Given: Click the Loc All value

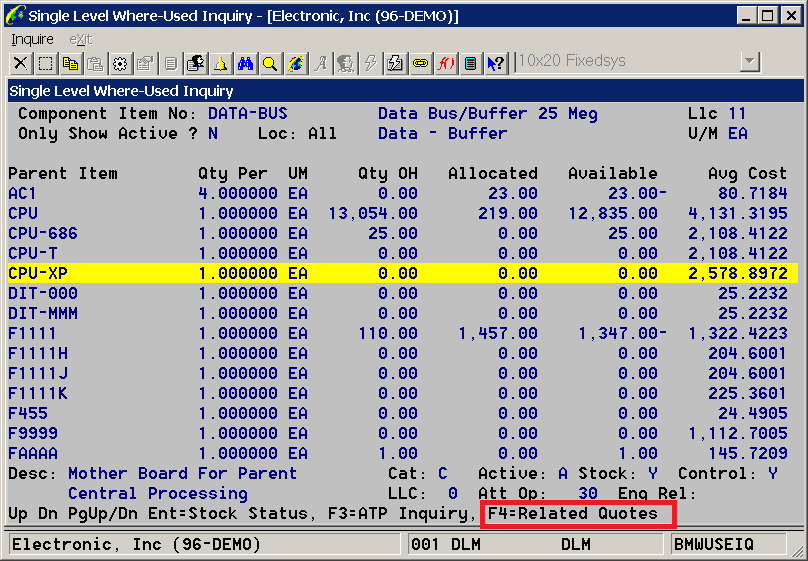Looking at the screenshot, I should [x=322, y=133].
